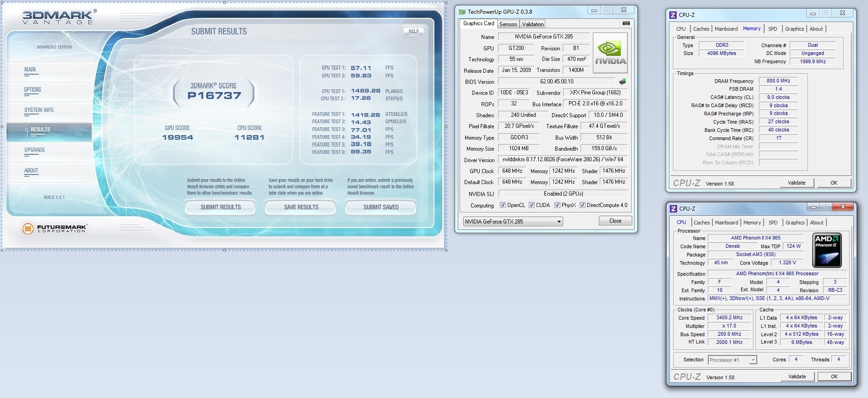
Task: Click OK in the bottom CPU-Z window
Action: pyautogui.click(x=834, y=376)
